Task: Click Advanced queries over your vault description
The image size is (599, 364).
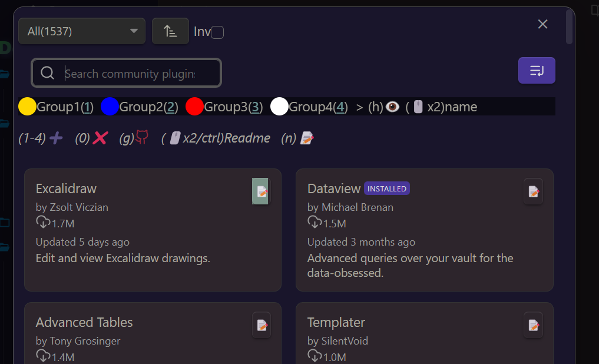Action: tap(411, 266)
